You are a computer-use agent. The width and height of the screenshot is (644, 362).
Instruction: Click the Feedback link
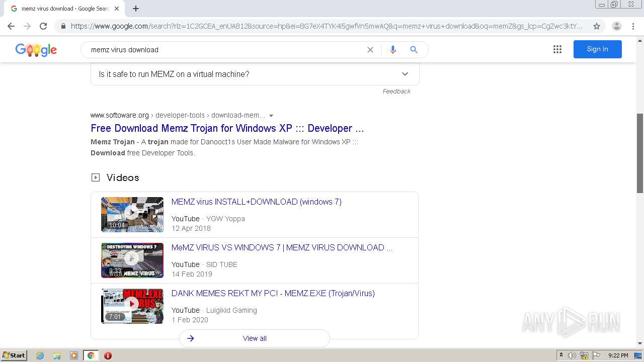396,92
